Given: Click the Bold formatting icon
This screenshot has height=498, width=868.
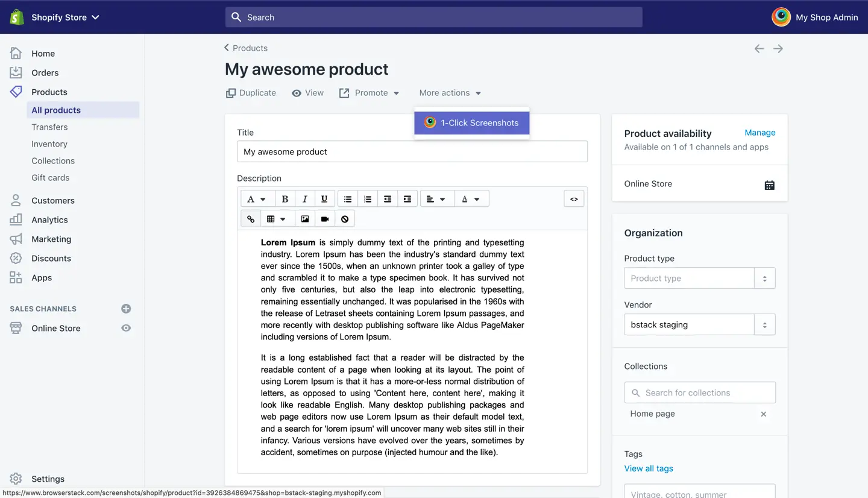Looking at the screenshot, I should click(285, 199).
